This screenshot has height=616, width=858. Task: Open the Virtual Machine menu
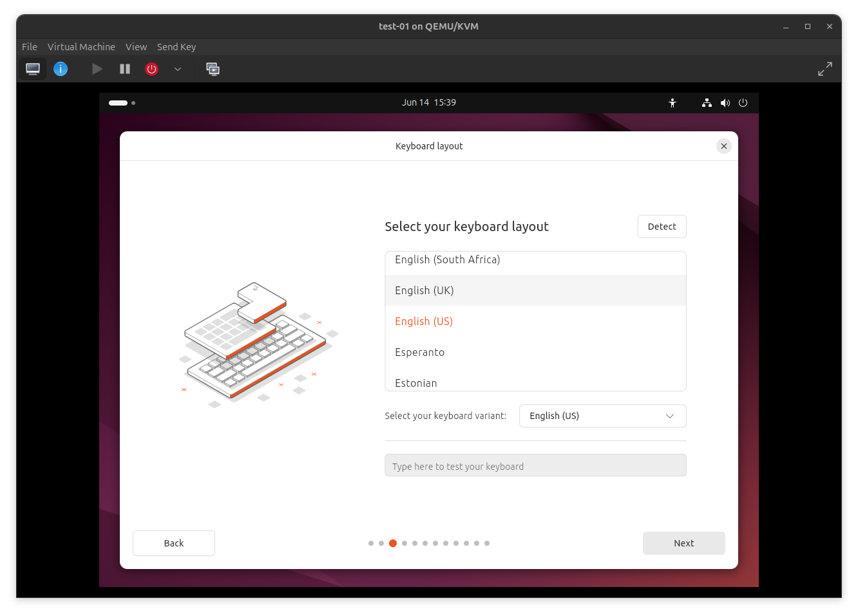(x=81, y=46)
